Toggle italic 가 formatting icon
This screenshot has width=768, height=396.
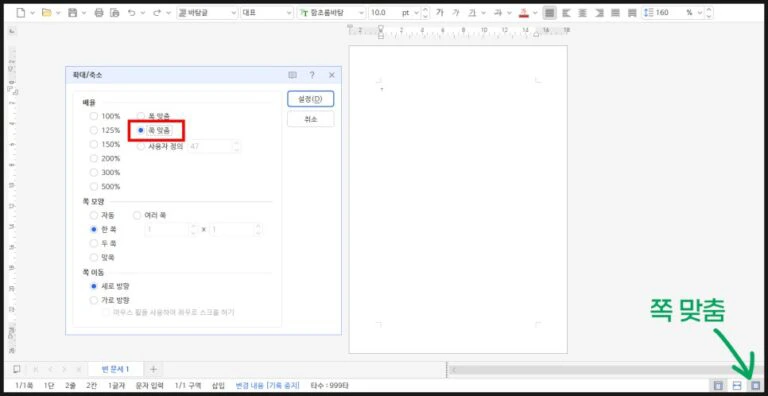point(456,13)
